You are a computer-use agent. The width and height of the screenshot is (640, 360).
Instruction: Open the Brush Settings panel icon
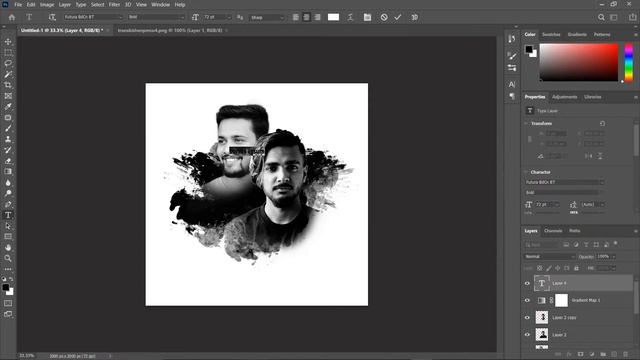512,56
